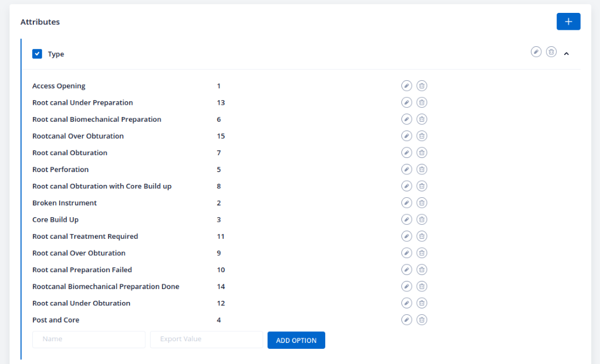Delete the Root Perforation option
The image size is (600, 364).
tap(422, 170)
